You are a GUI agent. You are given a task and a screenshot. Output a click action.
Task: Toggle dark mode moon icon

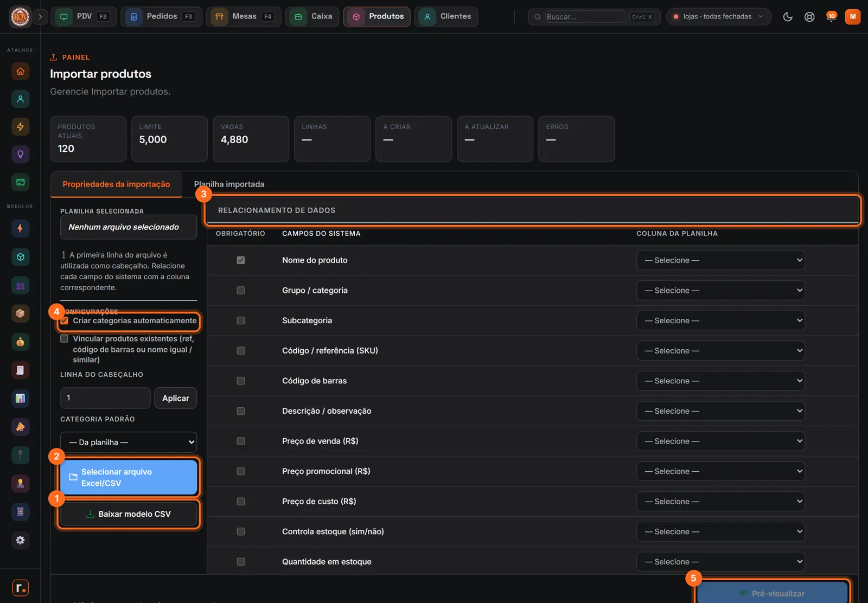pos(788,17)
